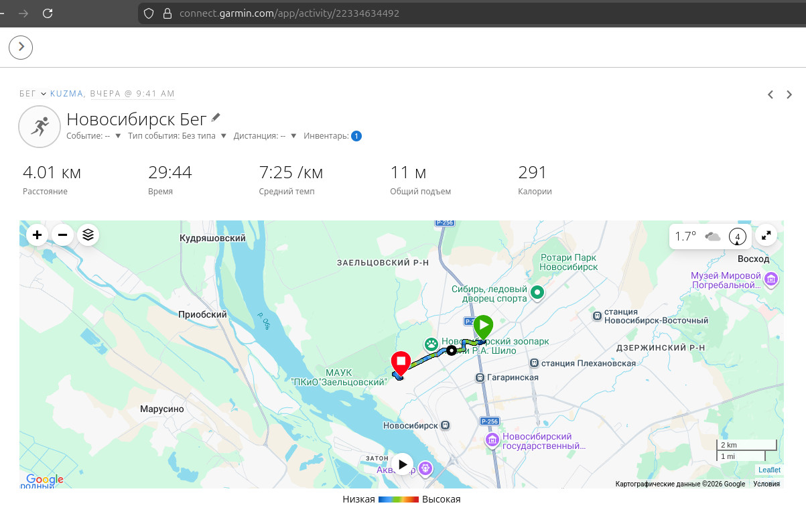The image size is (806, 532).
Task: Open the gear count badge next to 'Инвентарь'
Action: tap(356, 136)
